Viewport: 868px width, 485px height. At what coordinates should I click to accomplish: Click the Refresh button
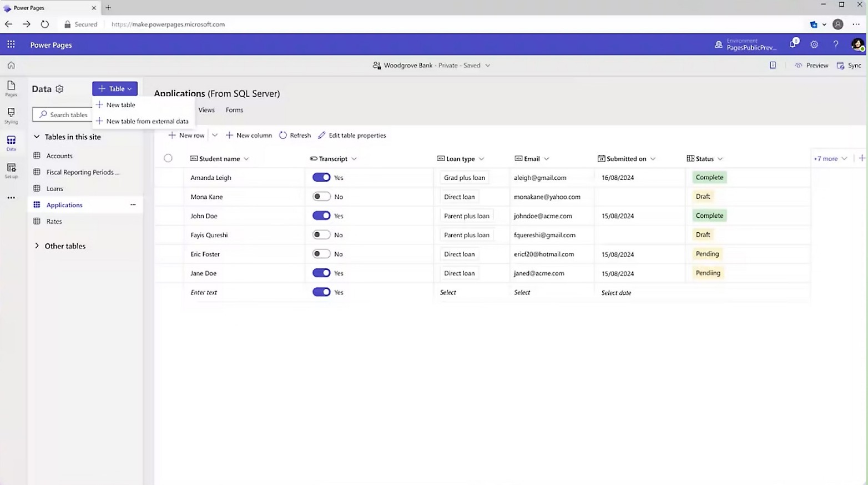(x=295, y=135)
